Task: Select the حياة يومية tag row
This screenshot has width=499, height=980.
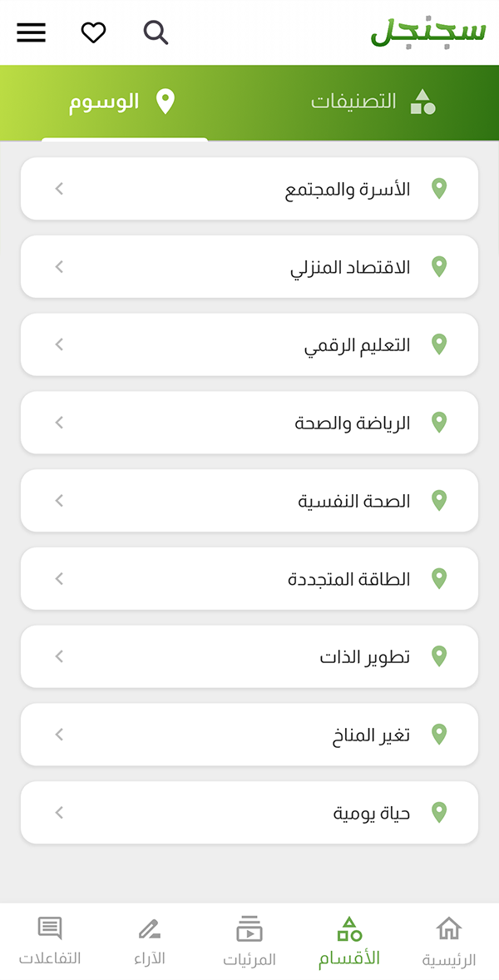Action: (249, 813)
